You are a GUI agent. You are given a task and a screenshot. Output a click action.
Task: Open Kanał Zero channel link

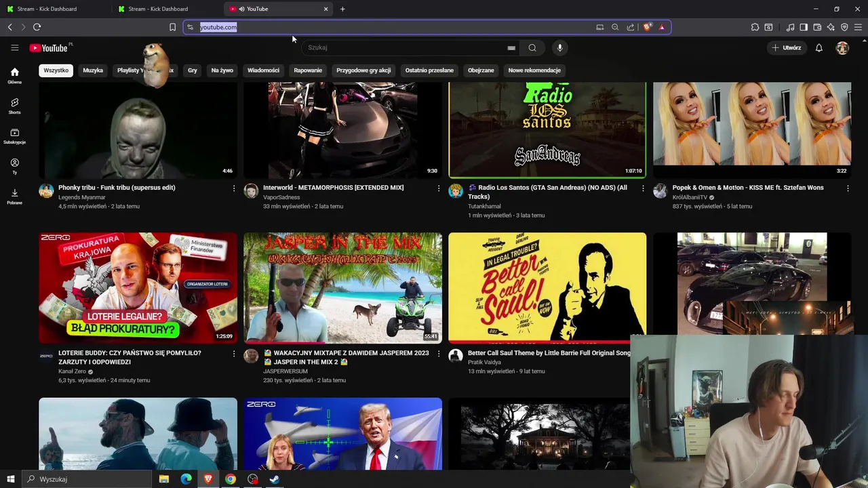coord(72,371)
